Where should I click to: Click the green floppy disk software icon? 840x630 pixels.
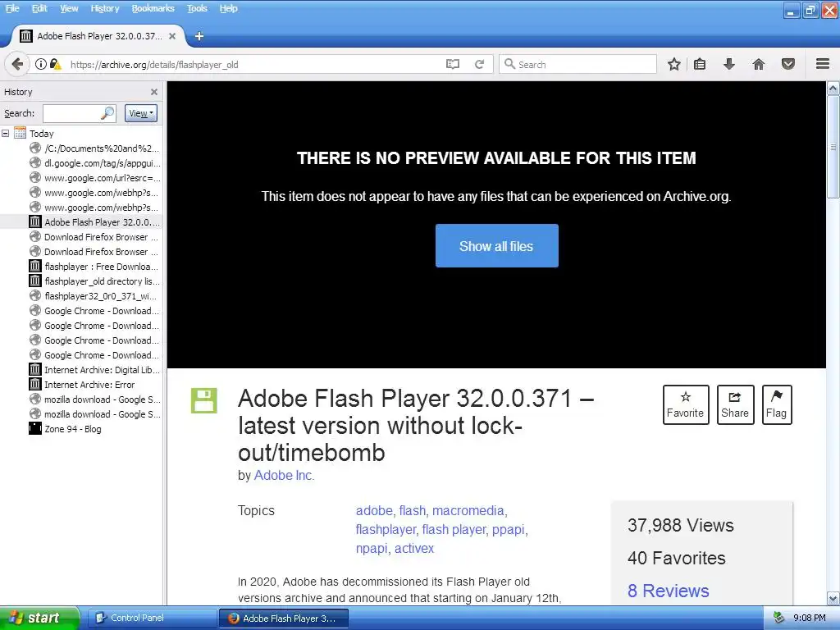204,400
